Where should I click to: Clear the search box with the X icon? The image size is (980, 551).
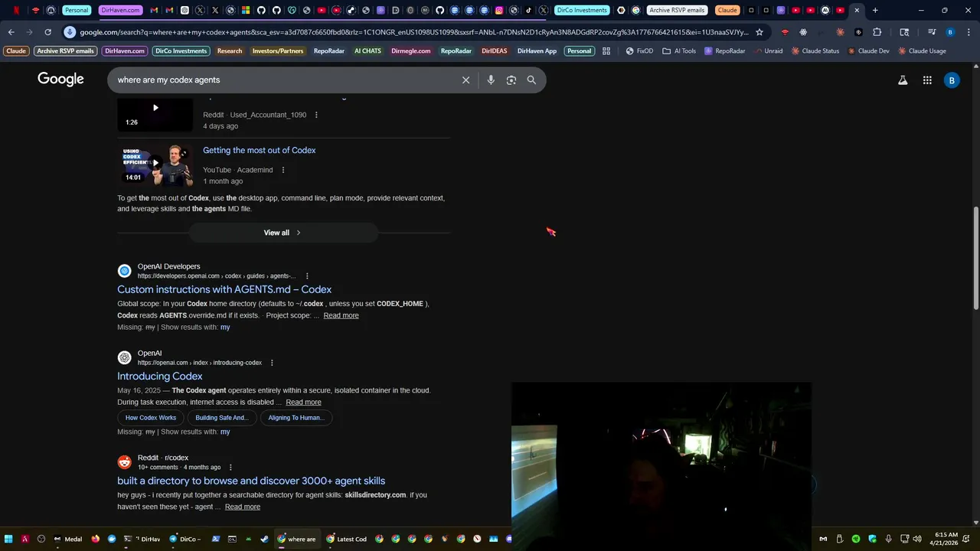tap(465, 80)
